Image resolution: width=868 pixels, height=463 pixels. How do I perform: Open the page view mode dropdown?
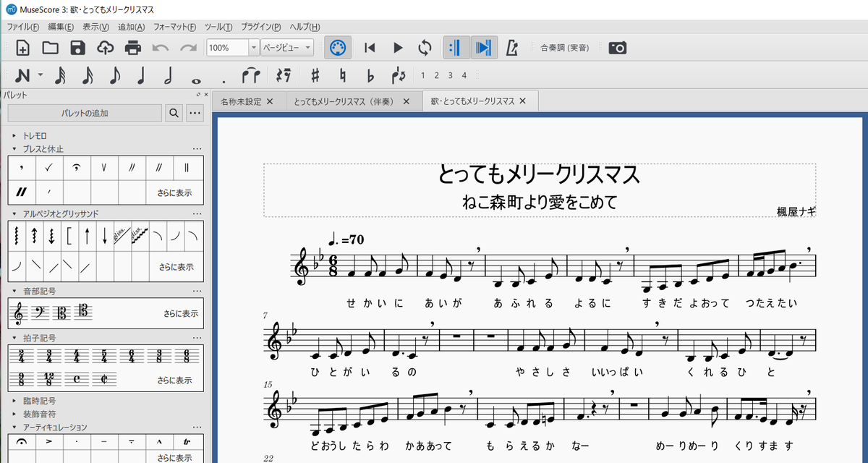(x=287, y=48)
